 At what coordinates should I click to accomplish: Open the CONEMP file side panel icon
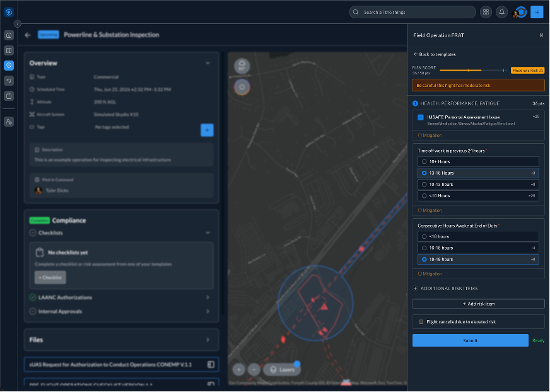click(211, 365)
